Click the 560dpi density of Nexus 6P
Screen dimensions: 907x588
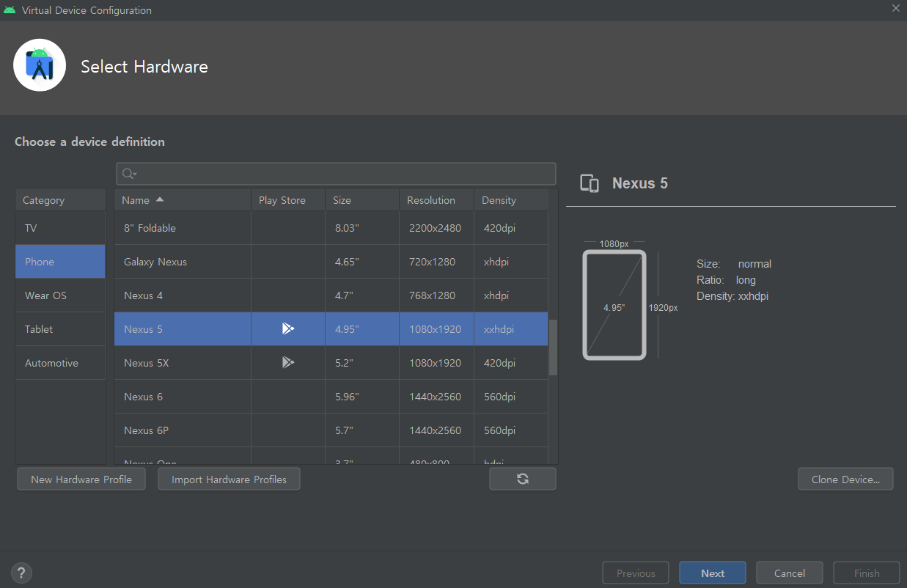(x=511, y=430)
